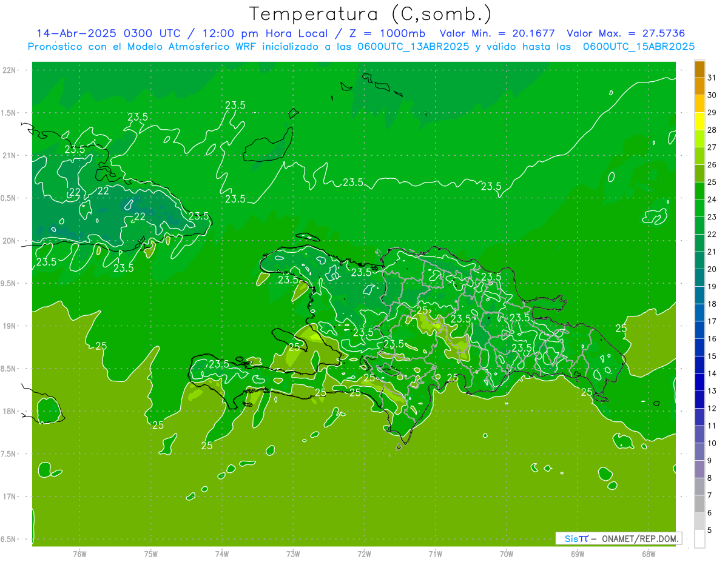This screenshot has width=728, height=562.
Task: Click the '10' color scale label
Action: point(712,443)
